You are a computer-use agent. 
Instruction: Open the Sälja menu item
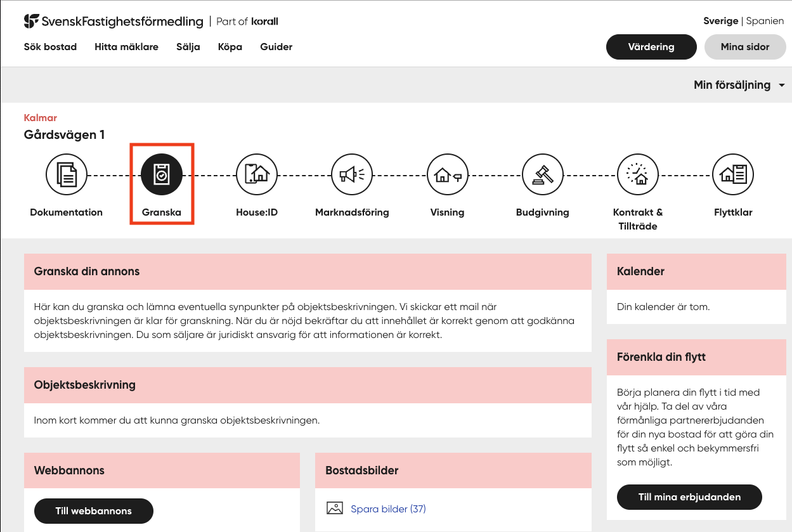(188, 47)
